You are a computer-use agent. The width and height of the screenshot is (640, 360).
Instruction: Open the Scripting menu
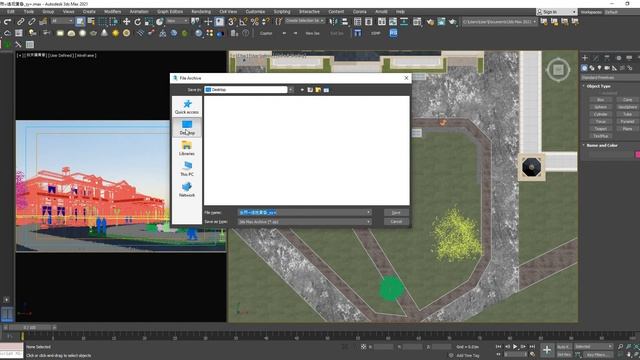pyautogui.click(x=282, y=12)
